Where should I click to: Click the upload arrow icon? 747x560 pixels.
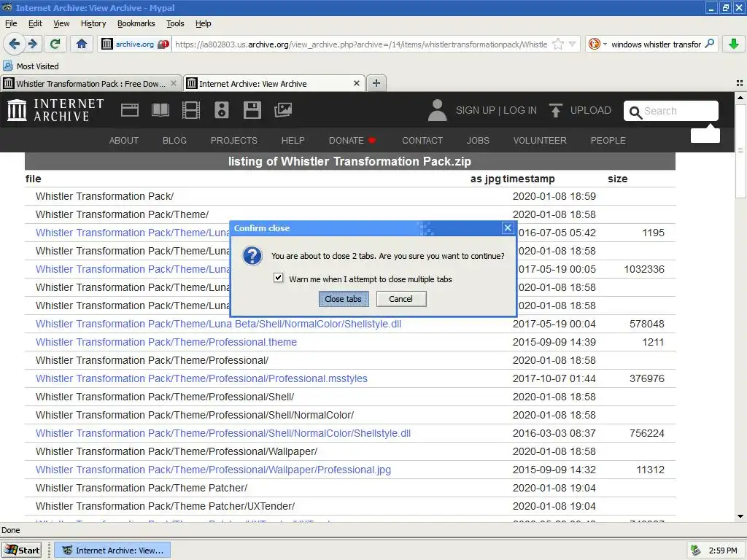555,110
